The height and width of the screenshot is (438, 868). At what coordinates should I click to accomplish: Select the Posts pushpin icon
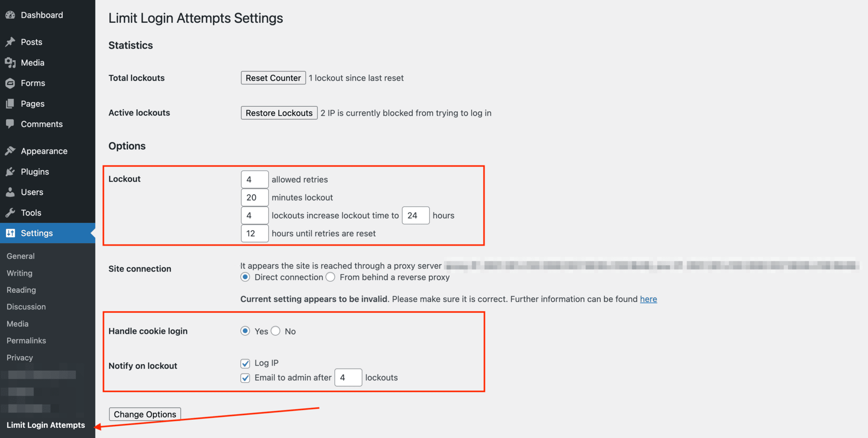click(10, 42)
